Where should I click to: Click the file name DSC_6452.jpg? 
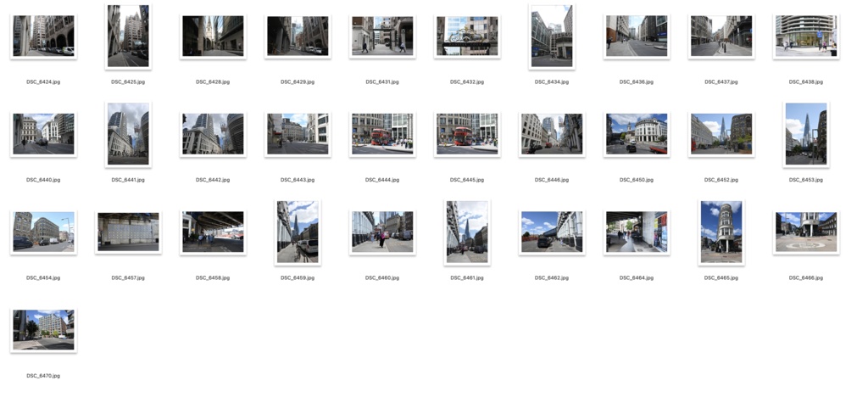click(x=721, y=180)
